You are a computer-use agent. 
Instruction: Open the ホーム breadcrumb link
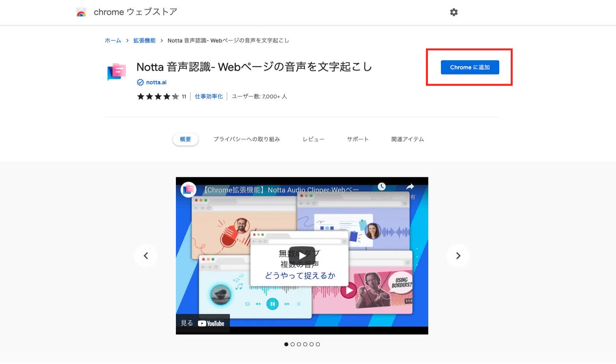[113, 41]
